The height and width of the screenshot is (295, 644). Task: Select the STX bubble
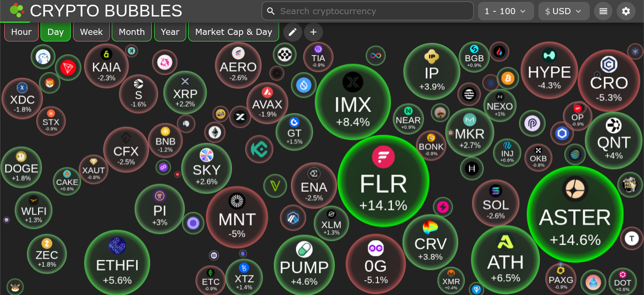tap(51, 122)
